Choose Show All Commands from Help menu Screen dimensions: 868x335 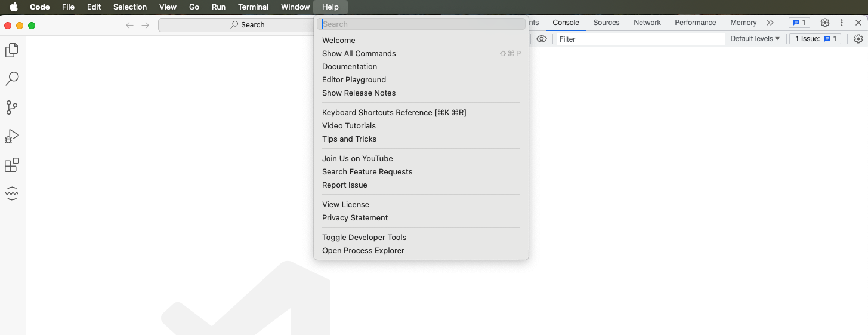(x=359, y=53)
